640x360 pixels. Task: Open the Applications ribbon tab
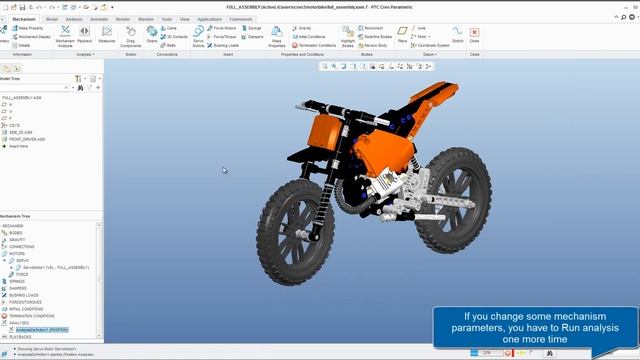(x=209, y=19)
